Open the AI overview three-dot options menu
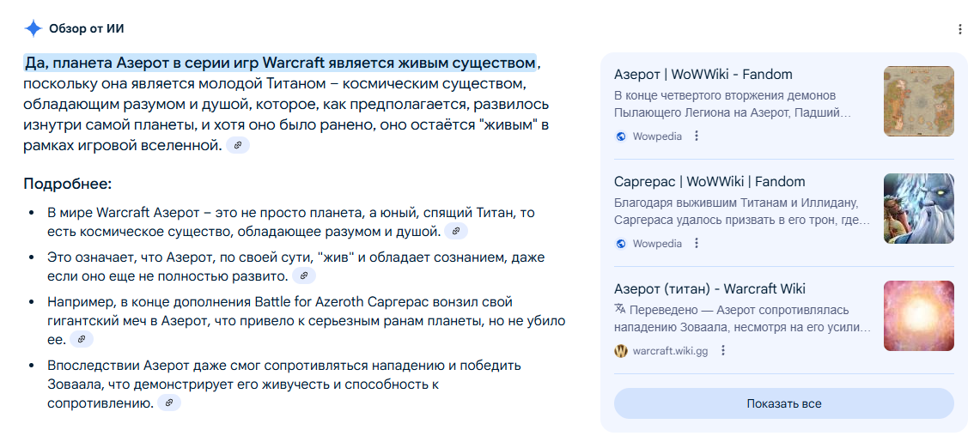 click(x=960, y=29)
